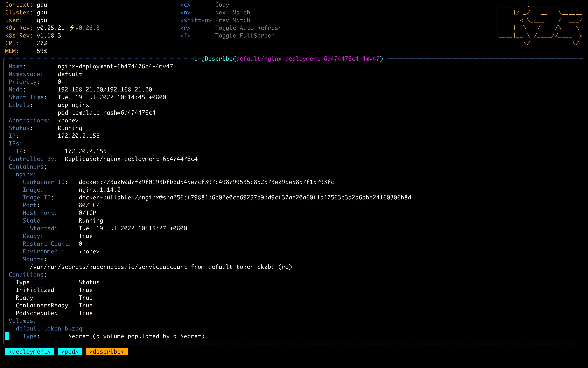588x368 pixels.
Task: Click the MEM 59% metric
Action: click(x=26, y=51)
